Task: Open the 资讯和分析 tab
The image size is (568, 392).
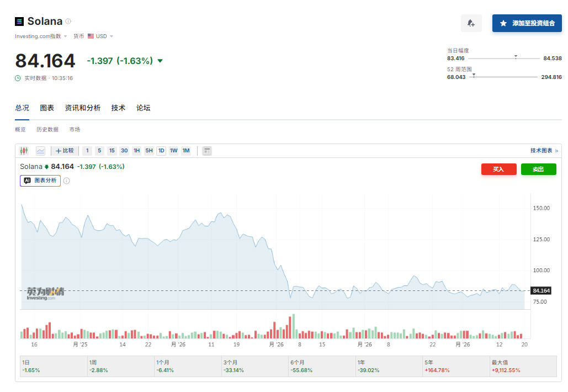Action: tap(83, 108)
